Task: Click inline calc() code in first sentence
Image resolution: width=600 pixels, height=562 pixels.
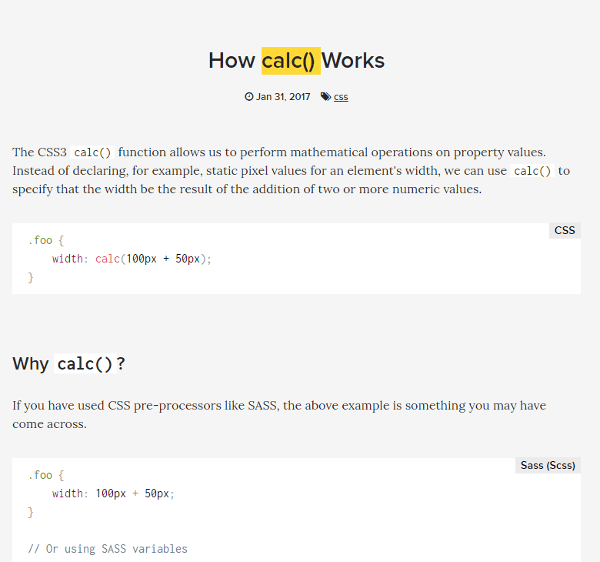Action: point(92,152)
